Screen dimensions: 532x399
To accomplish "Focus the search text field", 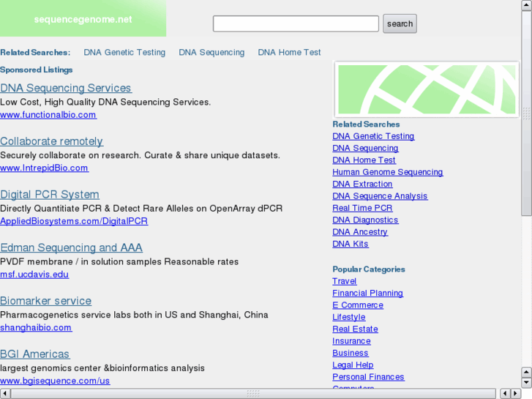I will coord(296,23).
